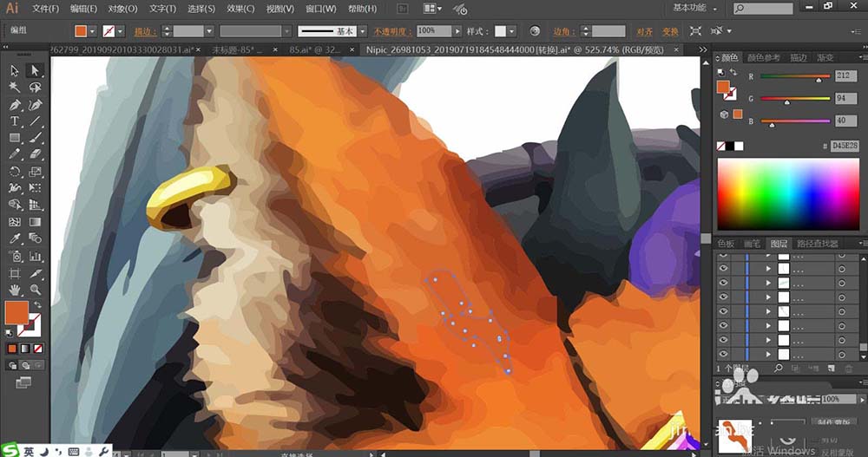Click the 变换 transform link
868x457 pixels.
670,31
